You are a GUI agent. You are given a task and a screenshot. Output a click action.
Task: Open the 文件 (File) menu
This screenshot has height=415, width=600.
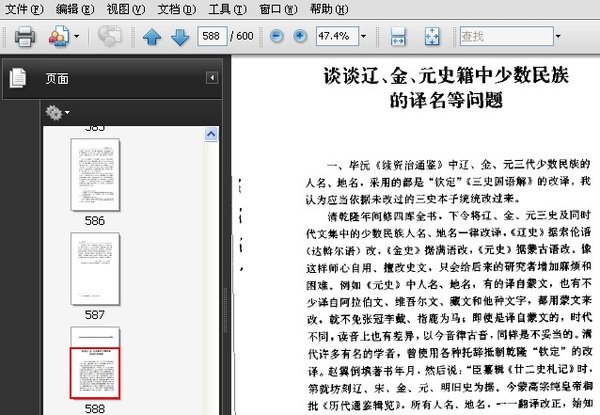click(24, 9)
